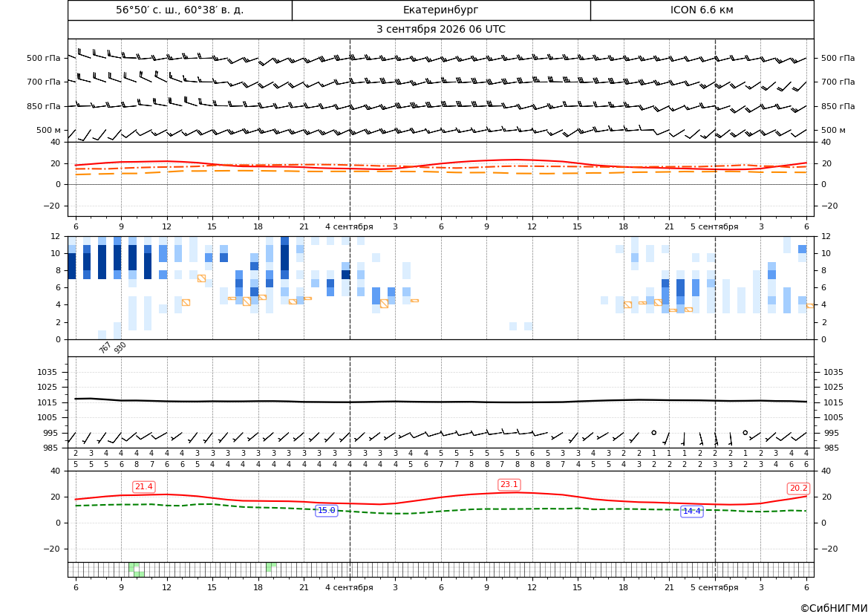Image resolution: width=868 pixels, height=614 pixels.
Task: Click the calm wind circle after 5 сентября
Action: tap(745, 432)
